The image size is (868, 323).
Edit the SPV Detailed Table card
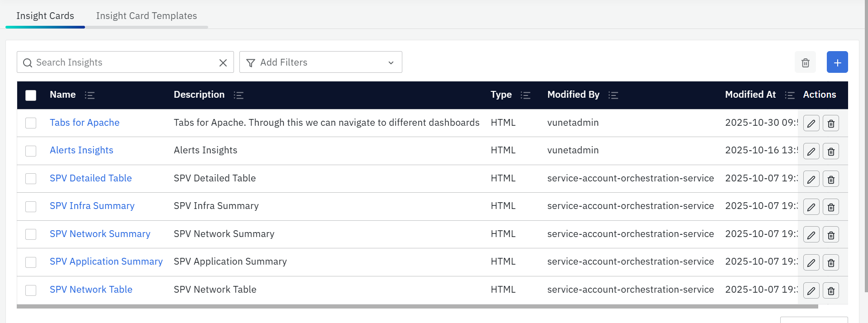811,179
